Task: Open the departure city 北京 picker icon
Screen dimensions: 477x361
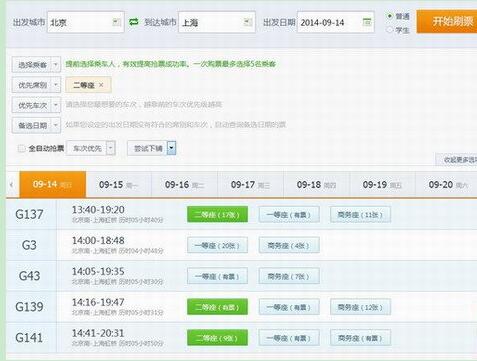Action: click(116, 22)
